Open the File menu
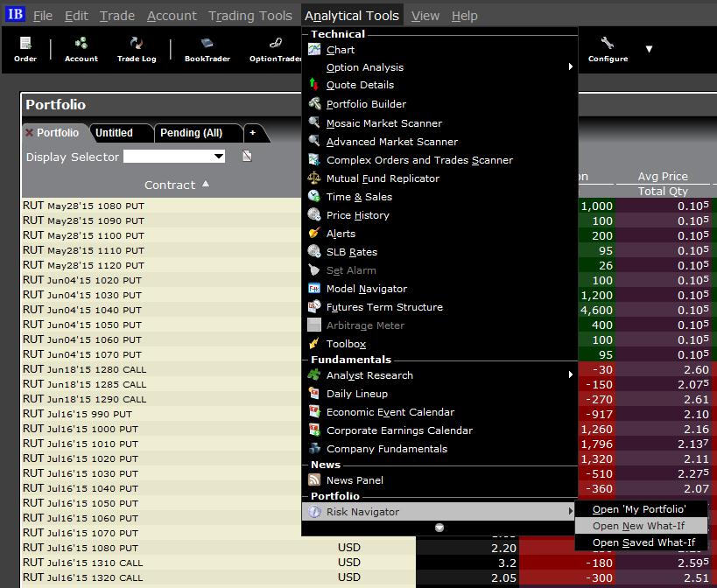This screenshot has width=717, height=588. tap(43, 16)
